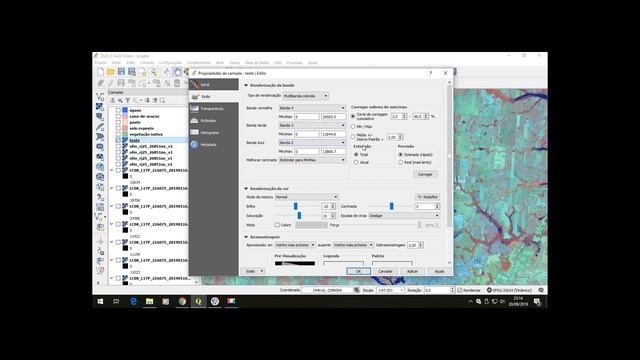Click the Redefinir button

click(x=427, y=197)
